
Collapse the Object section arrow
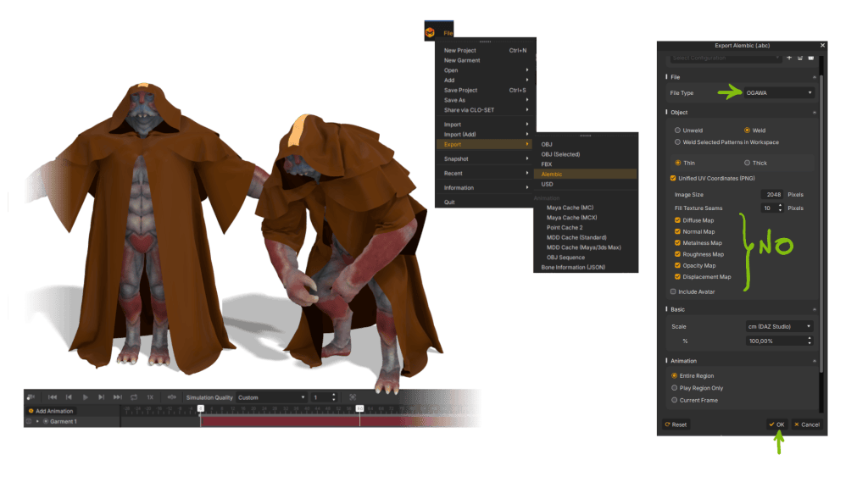click(x=815, y=113)
